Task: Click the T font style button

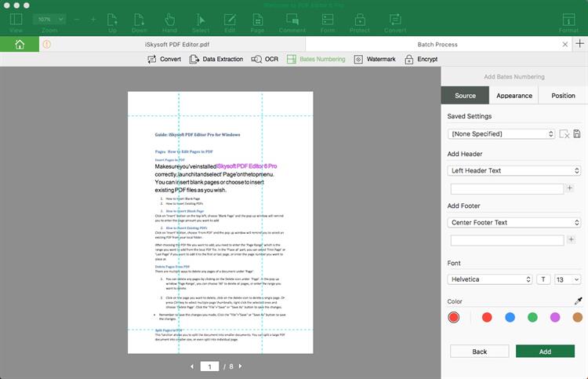Action: pyautogui.click(x=543, y=279)
